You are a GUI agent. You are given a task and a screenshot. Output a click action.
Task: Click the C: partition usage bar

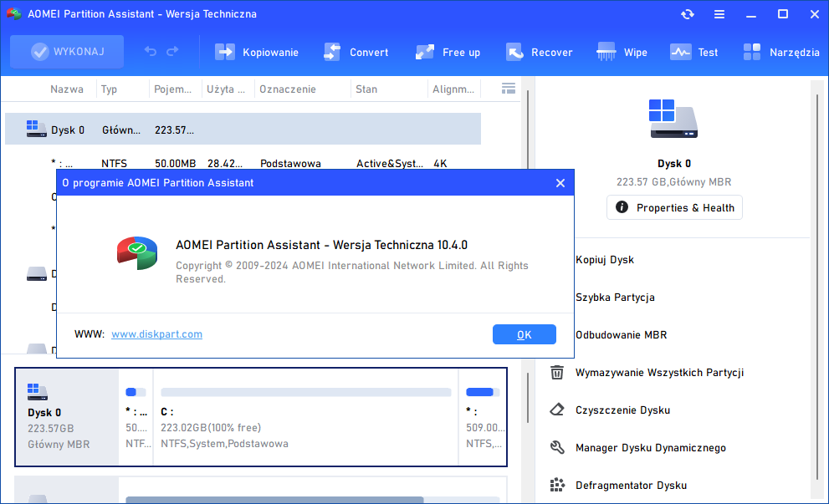coord(305,392)
